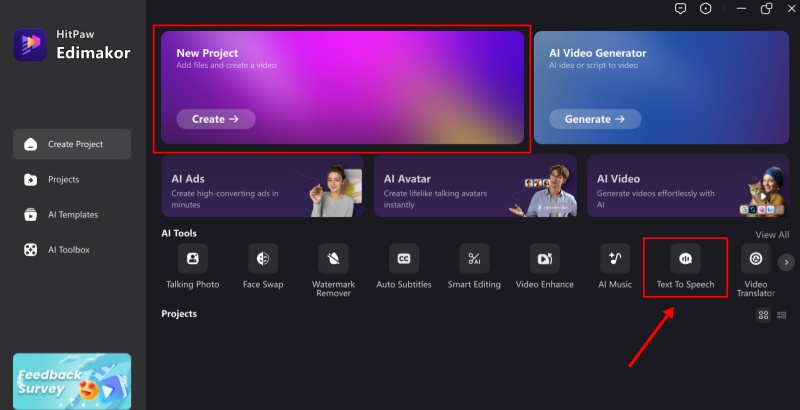
Task: Go to Projects in the sidebar
Action: point(72,180)
